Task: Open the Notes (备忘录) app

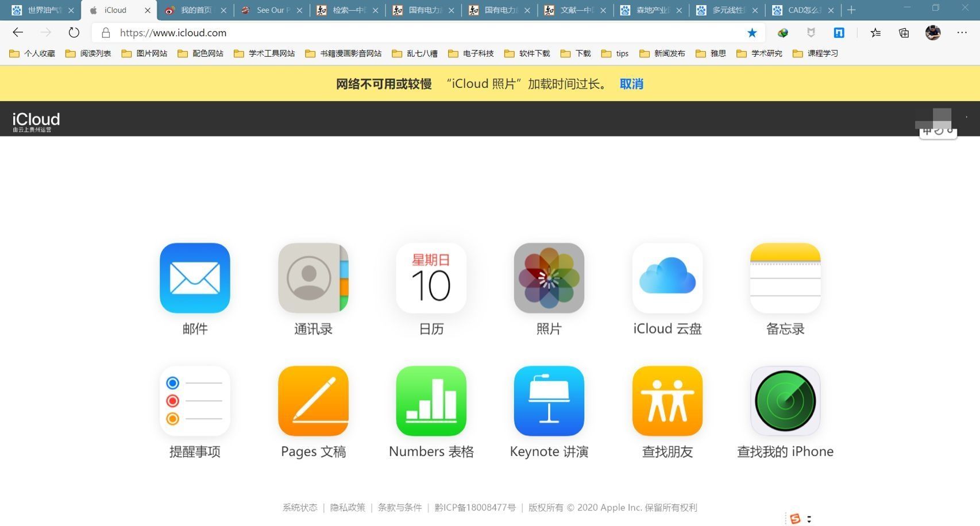Action: pos(785,278)
